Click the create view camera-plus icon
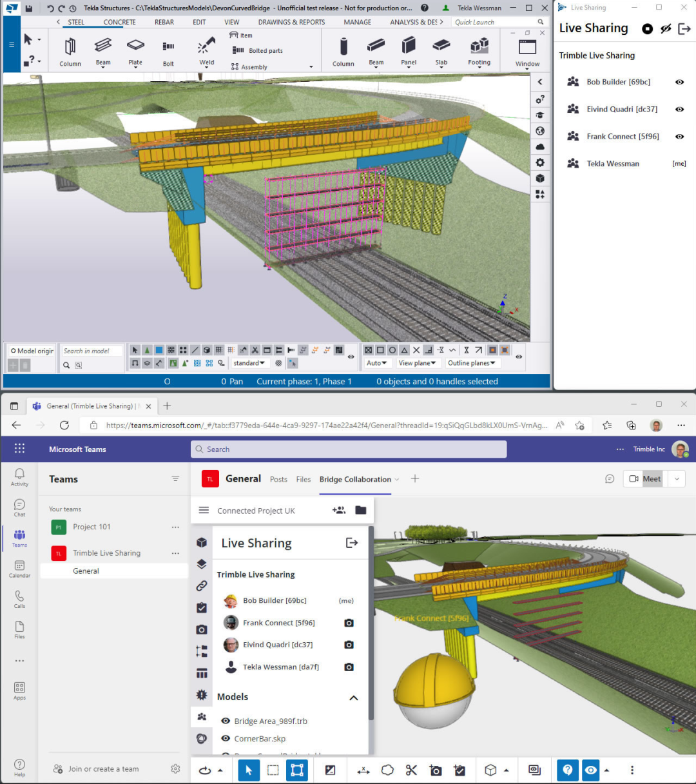The width and height of the screenshot is (696, 784). coord(436,770)
